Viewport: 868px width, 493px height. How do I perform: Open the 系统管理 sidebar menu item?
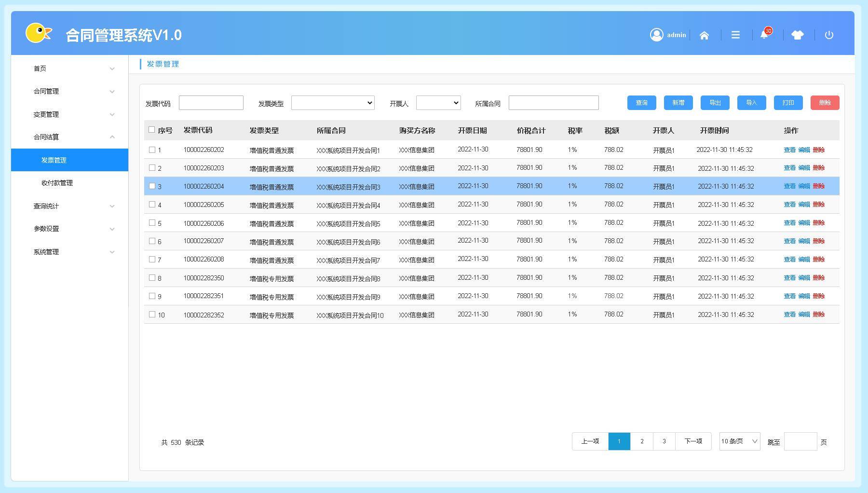point(69,252)
